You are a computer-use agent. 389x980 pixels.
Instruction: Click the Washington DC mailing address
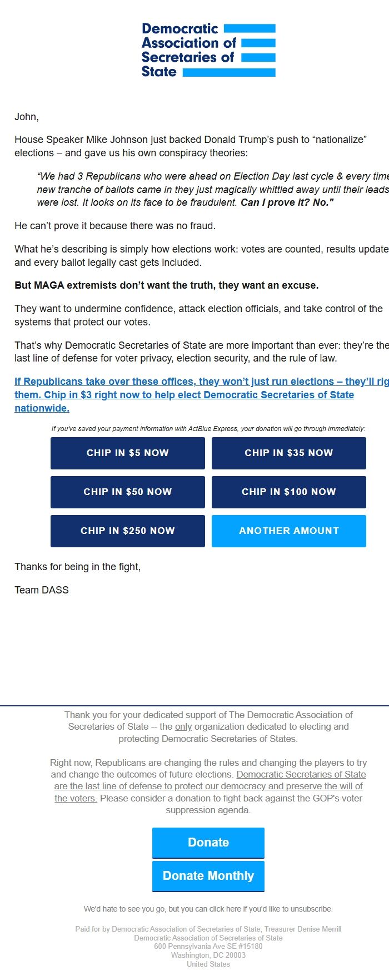[x=208, y=955]
